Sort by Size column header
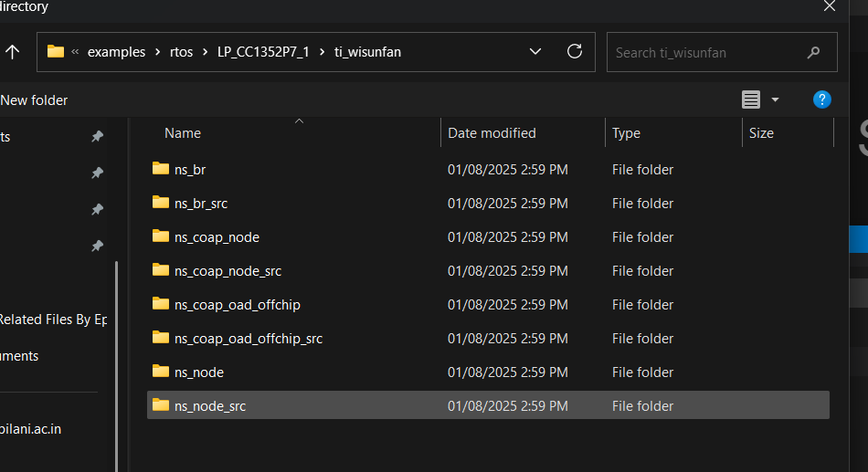Image resolution: width=868 pixels, height=472 pixels. 761,133
